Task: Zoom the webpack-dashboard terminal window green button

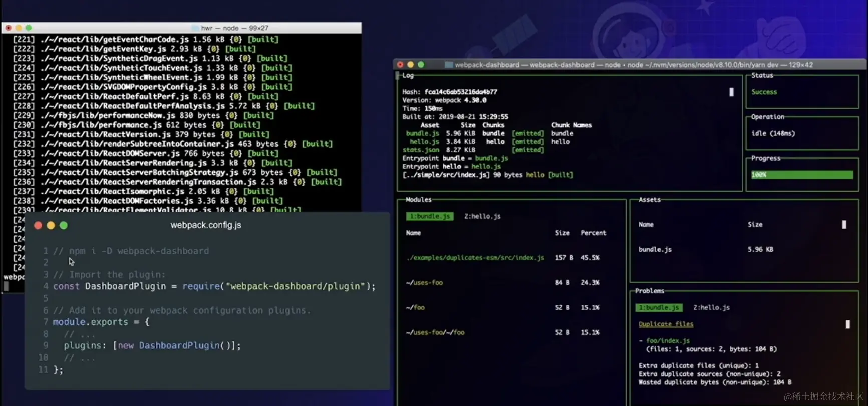Action: pyautogui.click(x=421, y=65)
